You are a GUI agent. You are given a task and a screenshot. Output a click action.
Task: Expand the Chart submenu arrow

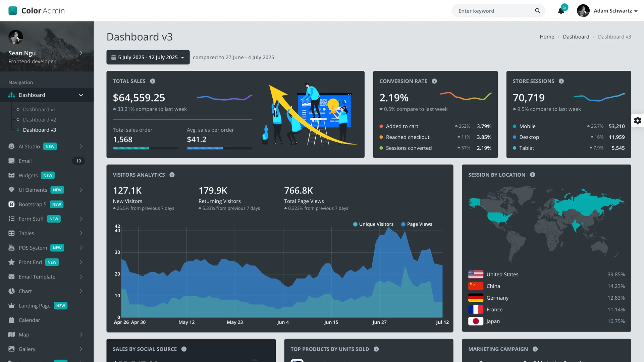81,291
